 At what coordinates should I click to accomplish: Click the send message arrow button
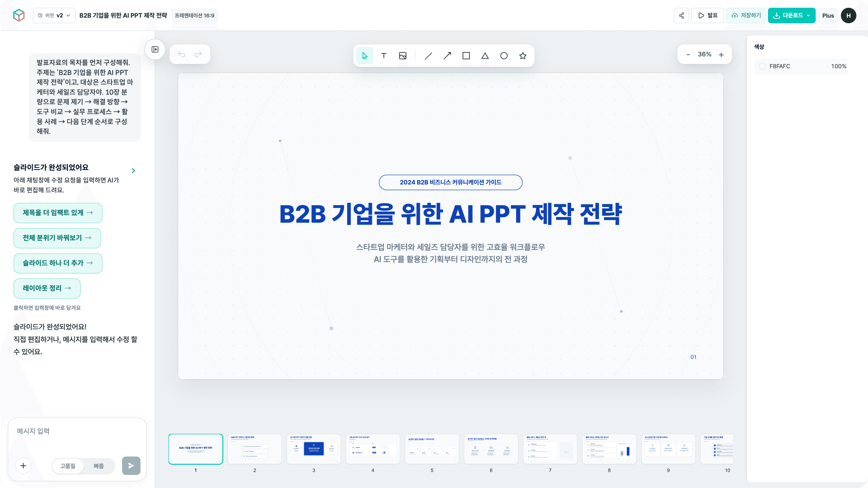click(131, 466)
